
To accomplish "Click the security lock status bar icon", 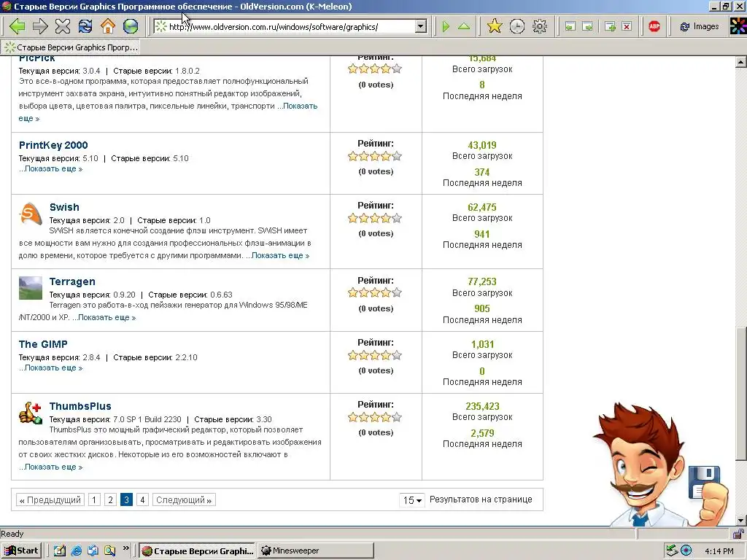I will click(x=738, y=533).
